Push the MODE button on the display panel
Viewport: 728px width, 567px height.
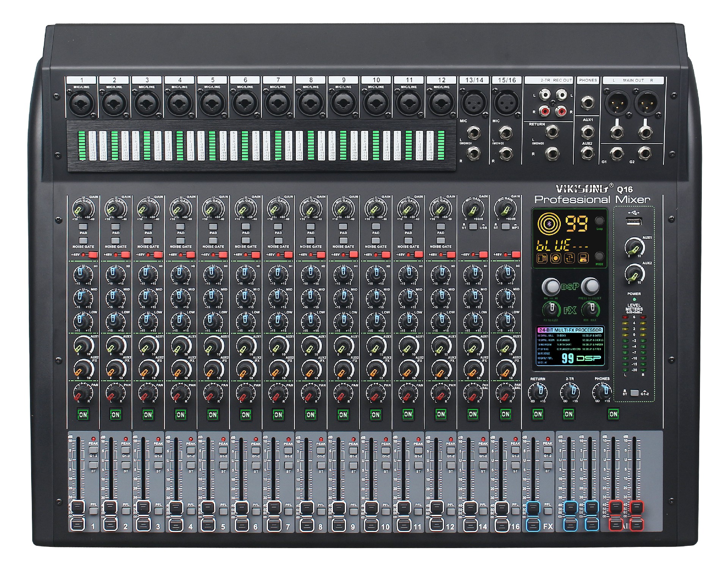tap(599, 256)
